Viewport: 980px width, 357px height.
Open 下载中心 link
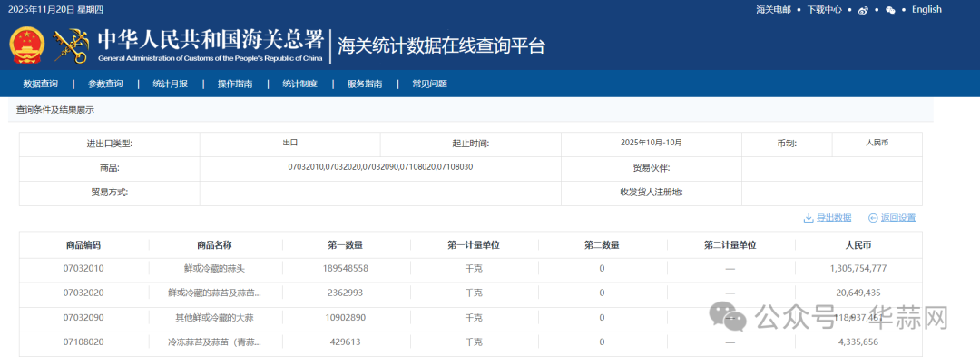click(x=824, y=9)
